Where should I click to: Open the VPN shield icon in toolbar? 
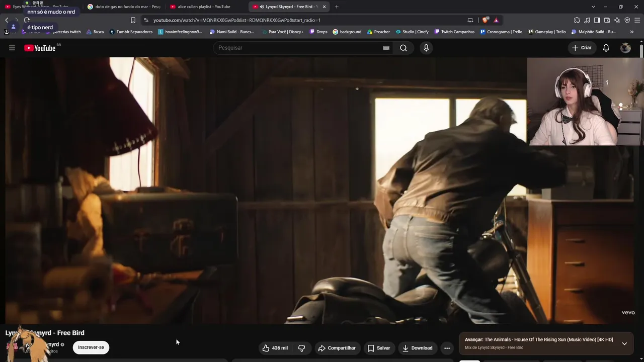627,20
